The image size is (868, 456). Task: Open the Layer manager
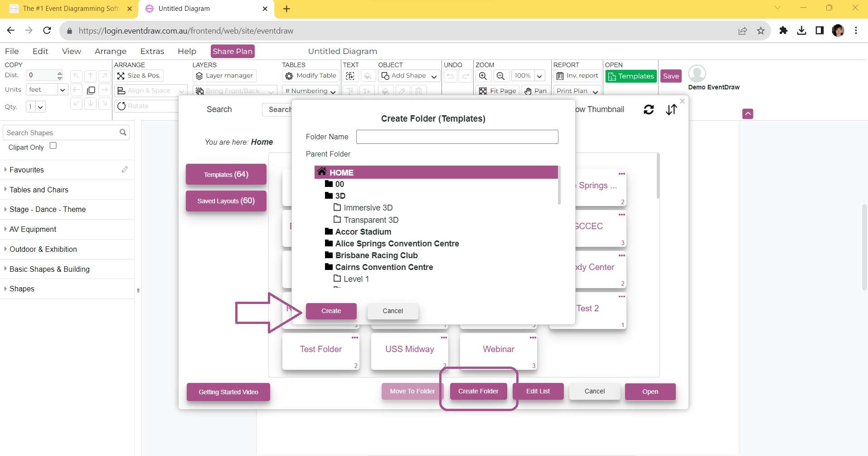click(x=224, y=75)
